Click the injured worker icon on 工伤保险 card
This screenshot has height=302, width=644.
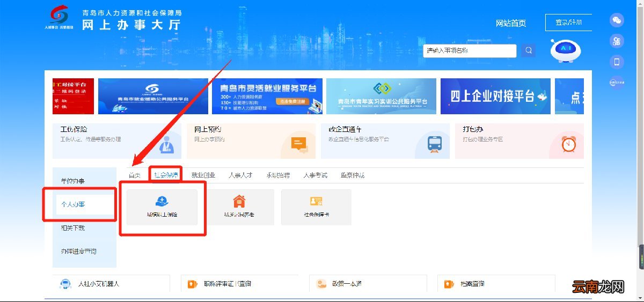click(x=166, y=144)
